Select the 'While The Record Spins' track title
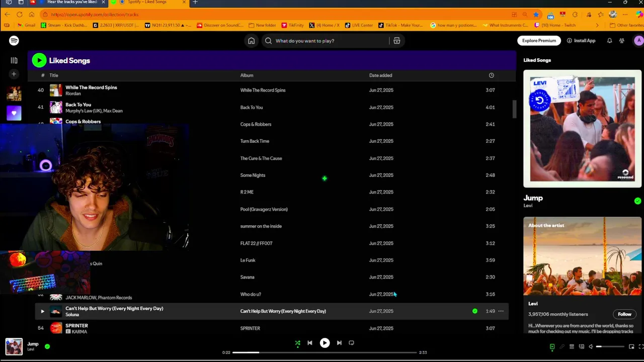The height and width of the screenshot is (362, 644). (91, 87)
